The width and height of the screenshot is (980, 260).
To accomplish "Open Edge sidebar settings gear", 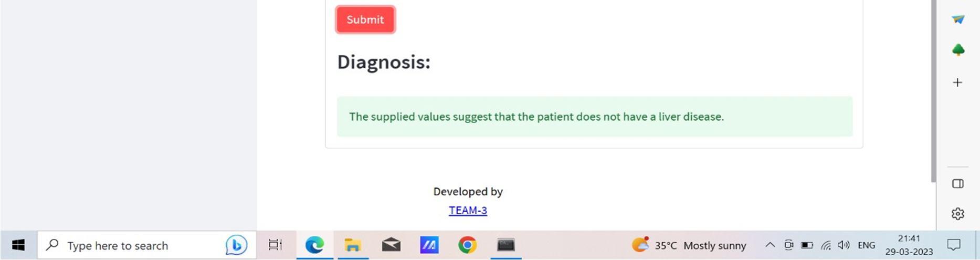I will pos(957,214).
